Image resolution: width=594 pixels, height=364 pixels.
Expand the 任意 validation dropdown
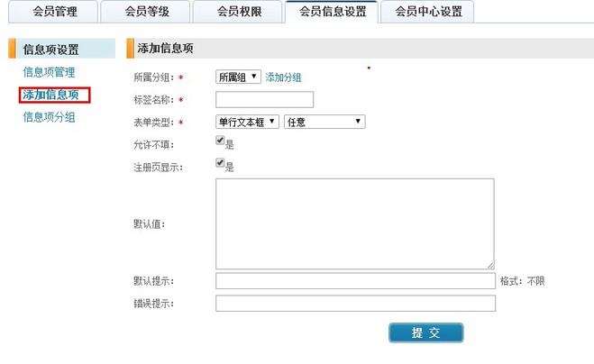coord(324,122)
